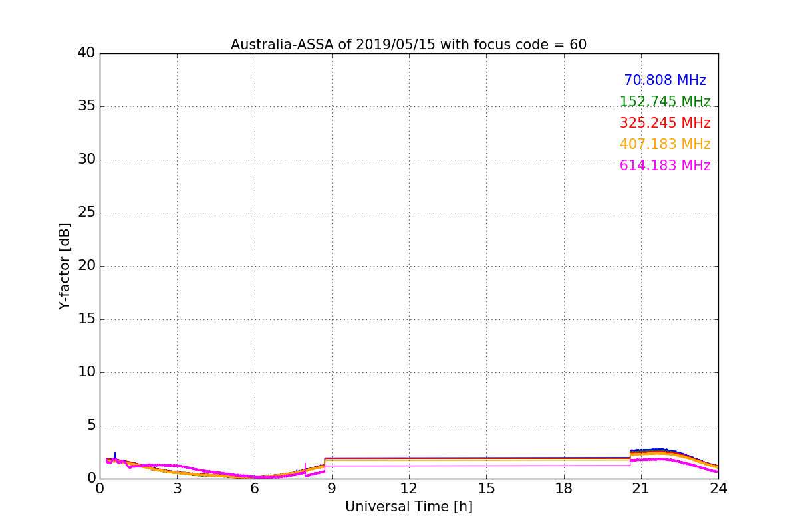Click x-axis tick label 21

pos(641,488)
